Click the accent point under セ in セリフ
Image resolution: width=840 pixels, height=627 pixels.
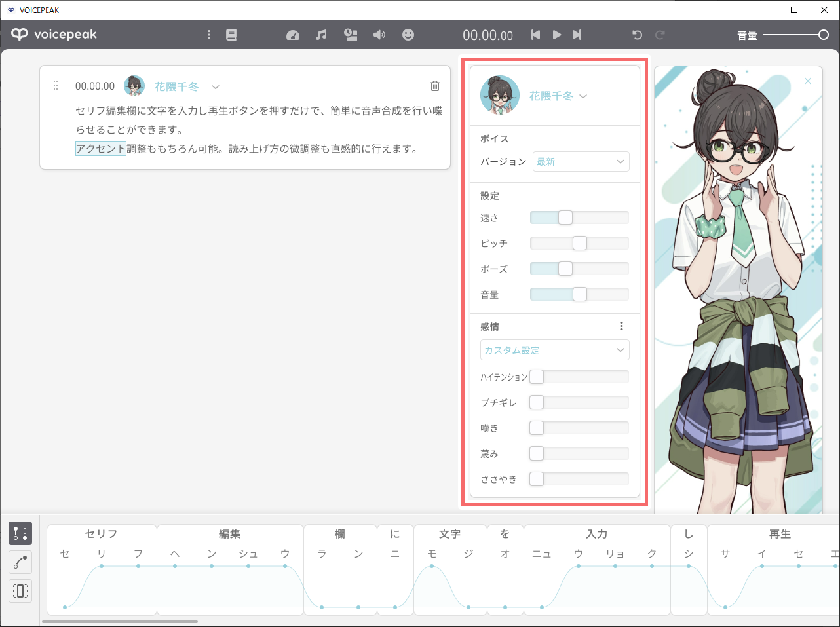[65, 607]
